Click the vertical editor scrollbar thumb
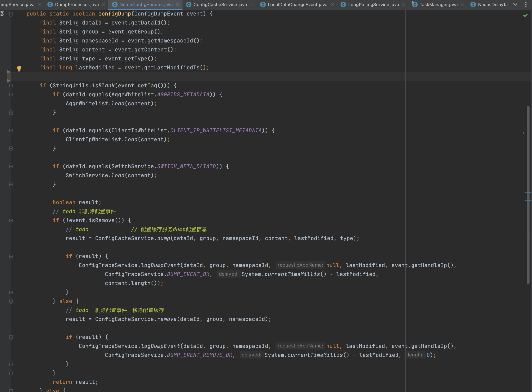The height and width of the screenshot is (392, 532). point(528,195)
